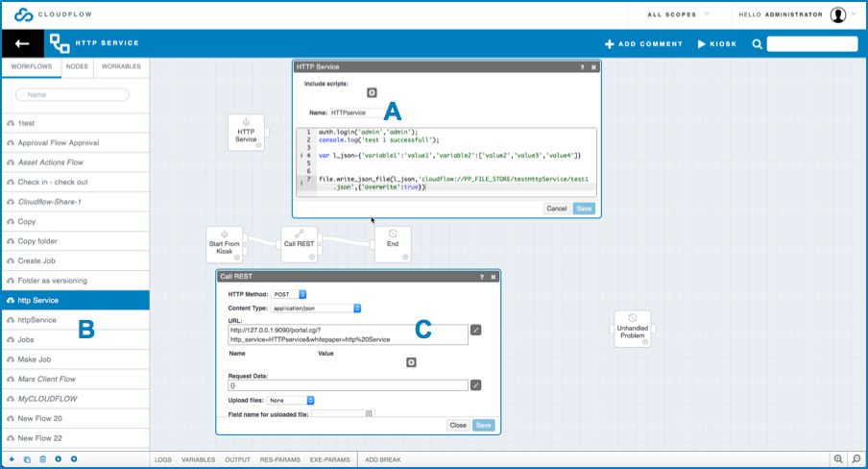The width and height of the screenshot is (868, 469).
Task: Click Add Break in bottom bar
Action: (x=382, y=459)
